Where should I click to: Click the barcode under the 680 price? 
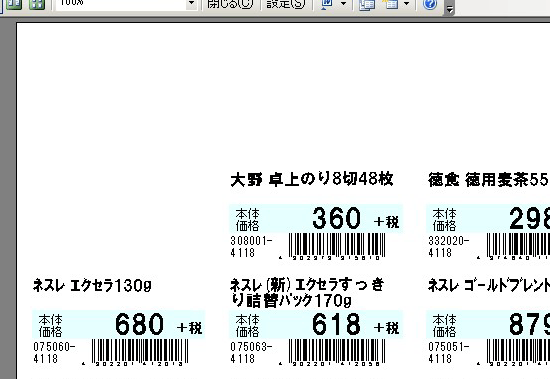point(140,351)
